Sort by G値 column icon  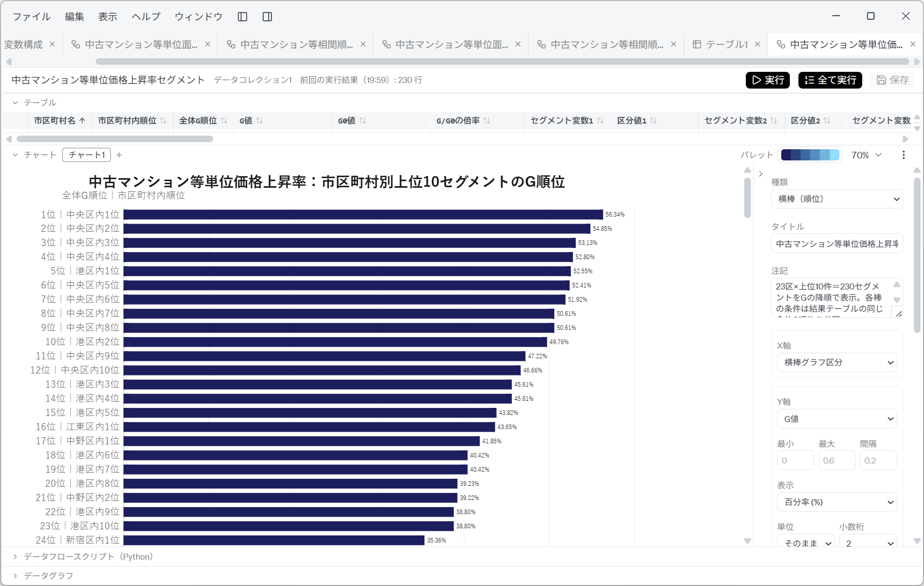(x=259, y=120)
